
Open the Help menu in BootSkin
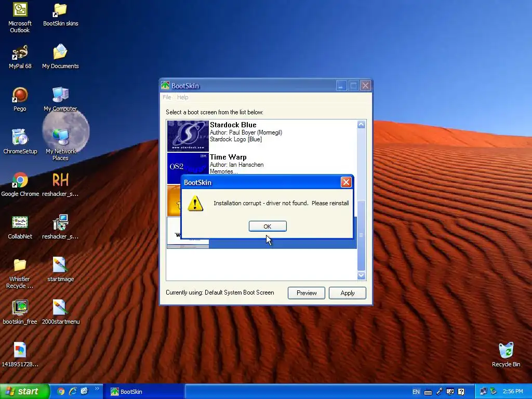182,97
